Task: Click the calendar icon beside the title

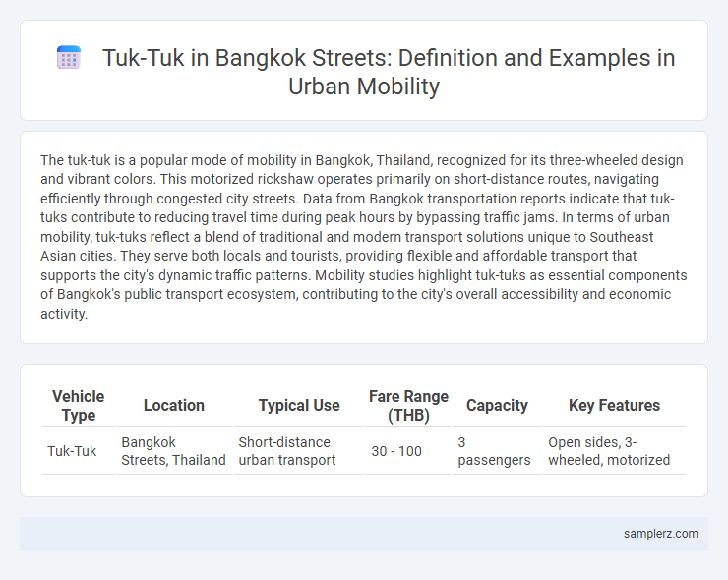Action: tap(69, 58)
